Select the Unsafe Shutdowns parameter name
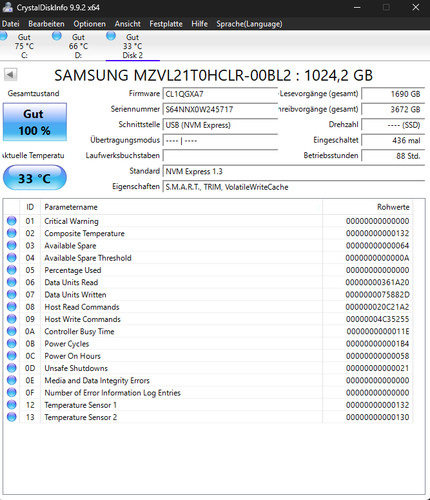The image size is (430, 500). click(x=76, y=368)
